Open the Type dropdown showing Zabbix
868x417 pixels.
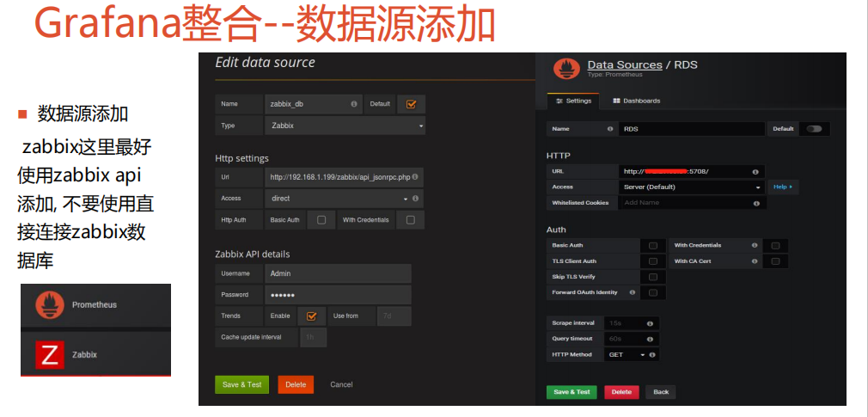pos(345,126)
